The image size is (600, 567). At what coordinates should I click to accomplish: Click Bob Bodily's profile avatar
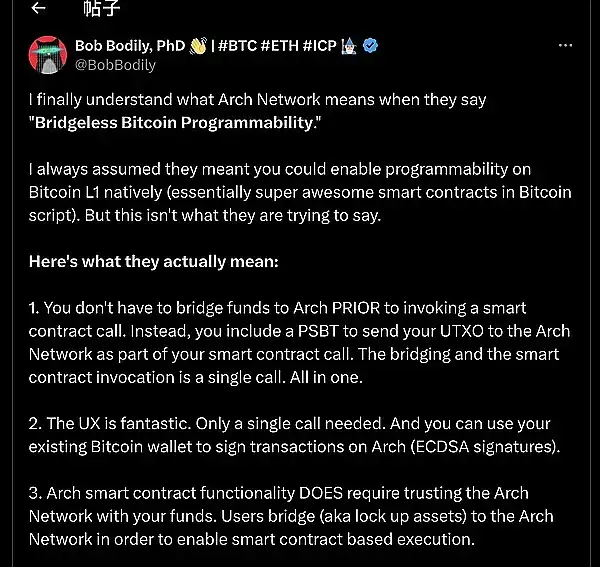pos(48,56)
